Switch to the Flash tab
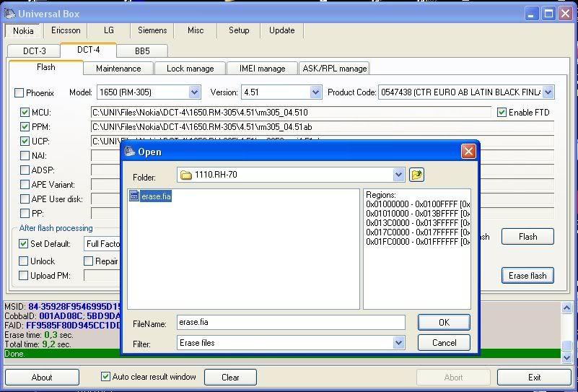 pos(46,67)
